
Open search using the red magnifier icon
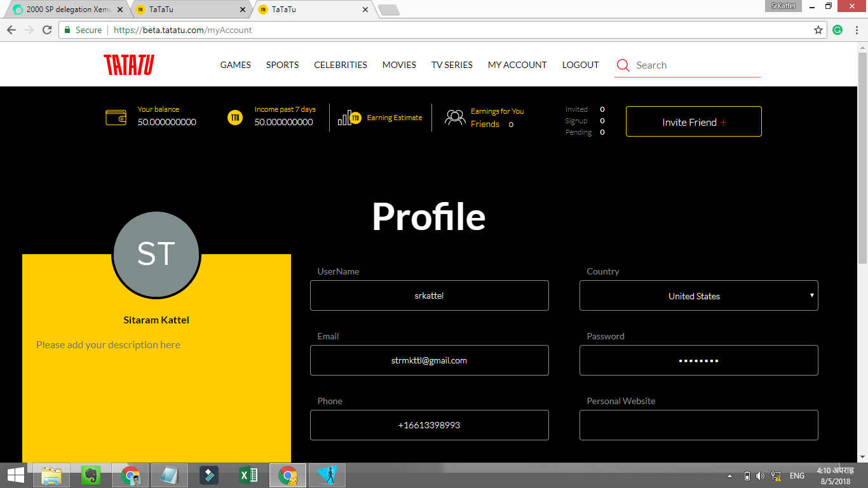pos(623,65)
